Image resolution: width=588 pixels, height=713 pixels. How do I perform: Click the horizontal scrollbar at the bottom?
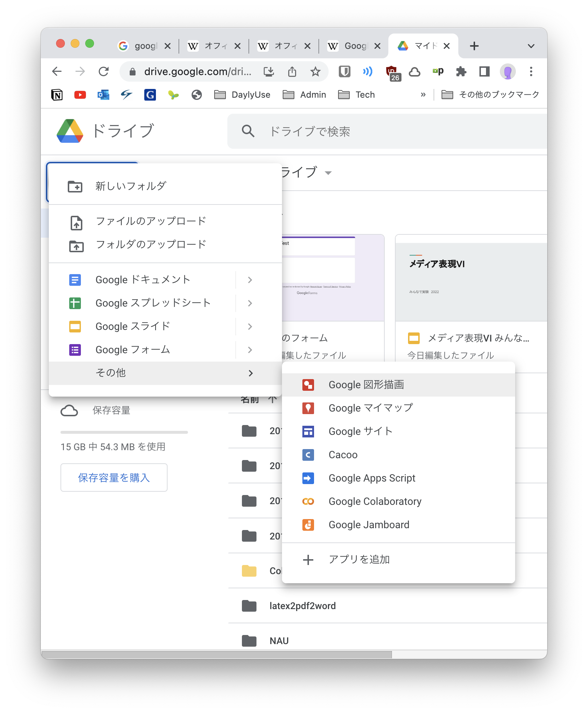[216, 655]
